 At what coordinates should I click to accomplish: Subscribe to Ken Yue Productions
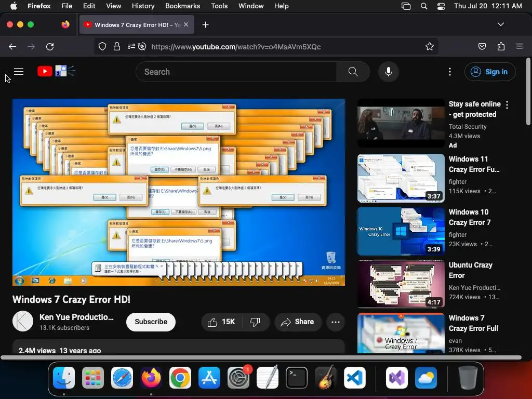pyautogui.click(x=151, y=322)
